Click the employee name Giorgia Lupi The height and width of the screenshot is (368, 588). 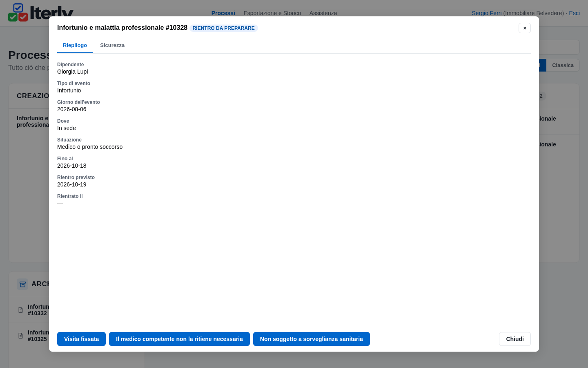[73, 72]
